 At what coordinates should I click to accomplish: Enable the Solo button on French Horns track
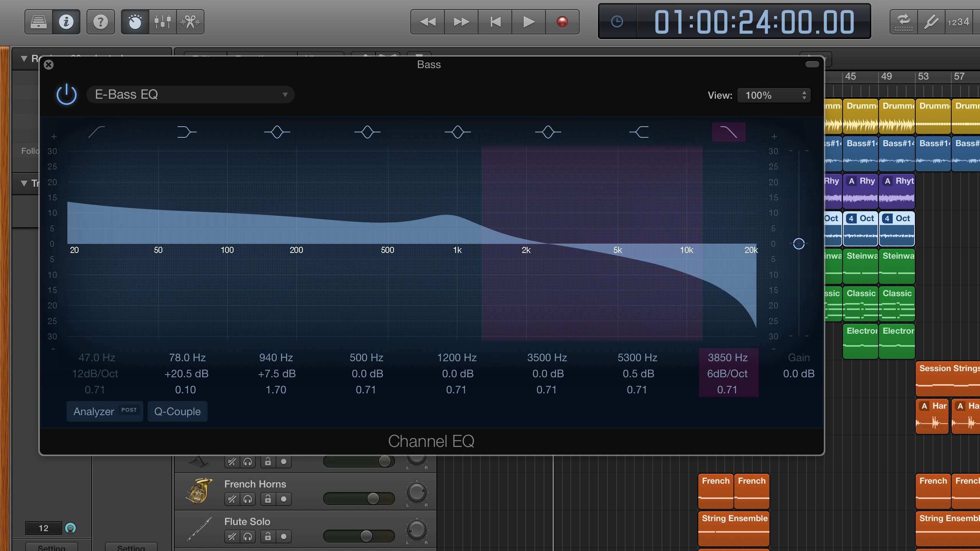(x=248, y=498)
